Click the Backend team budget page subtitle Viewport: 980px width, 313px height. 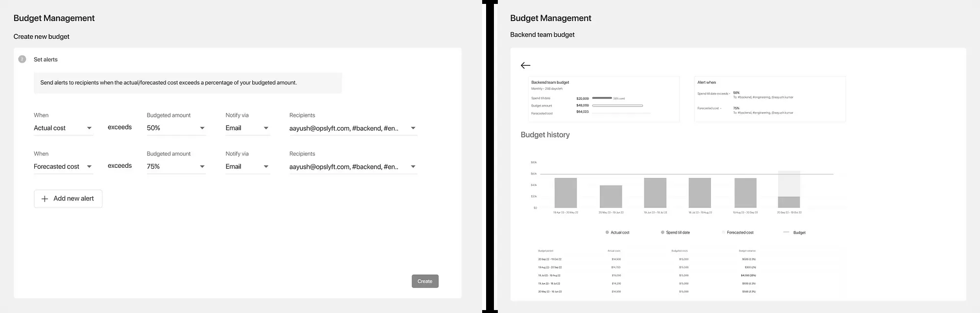pos(542,35)
